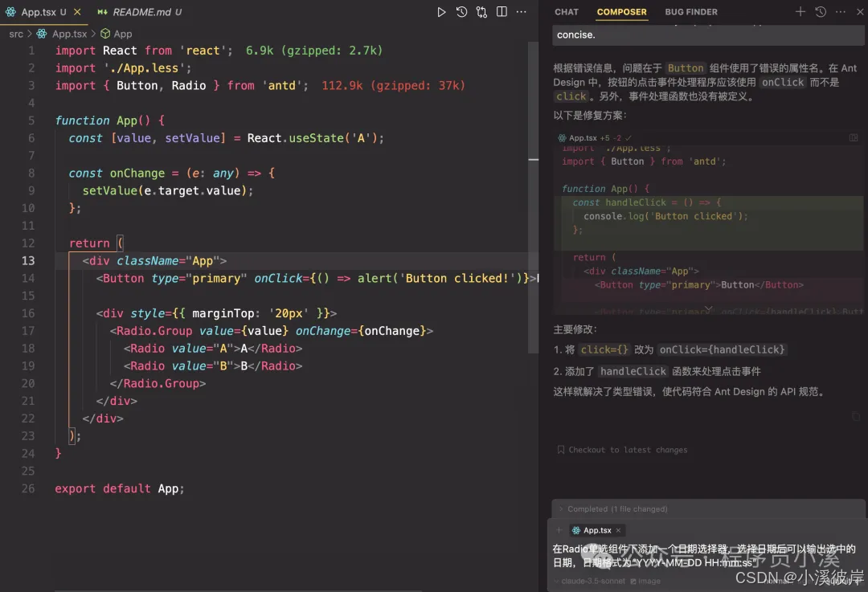
Task: Click the '112.9k (gzipped: 37k)' size hint
Action: point(393,85)
